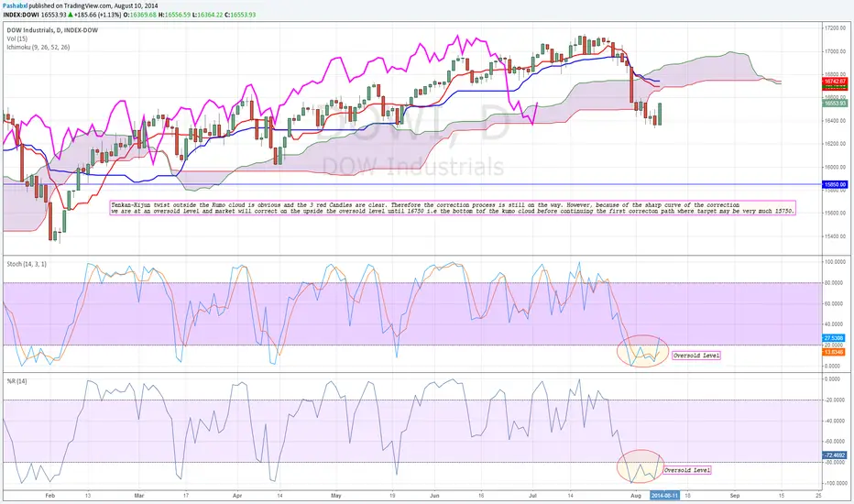Select the Oversold Level note in the Stoch pane
Viewport: 854px width, 504px height.
point(696,356)
